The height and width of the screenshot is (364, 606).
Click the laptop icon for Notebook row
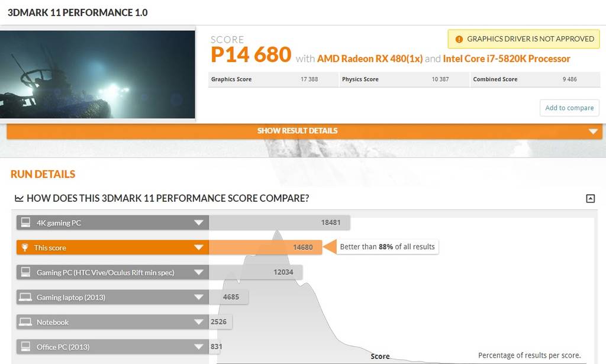[25, 322]
